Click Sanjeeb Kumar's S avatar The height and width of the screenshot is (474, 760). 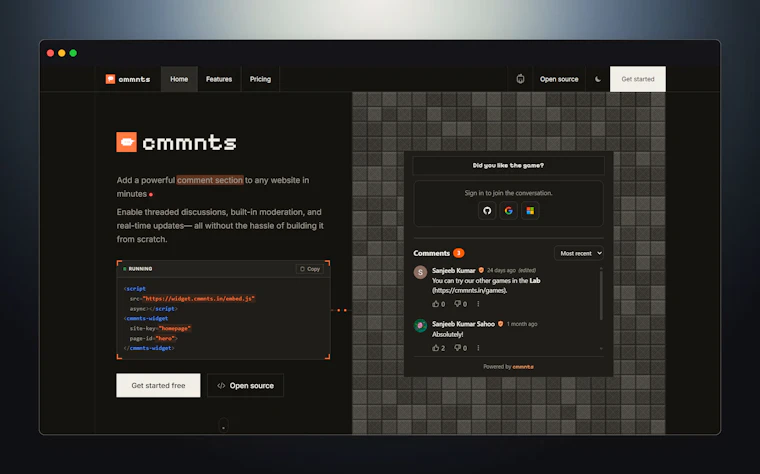(x=420, y=272)
